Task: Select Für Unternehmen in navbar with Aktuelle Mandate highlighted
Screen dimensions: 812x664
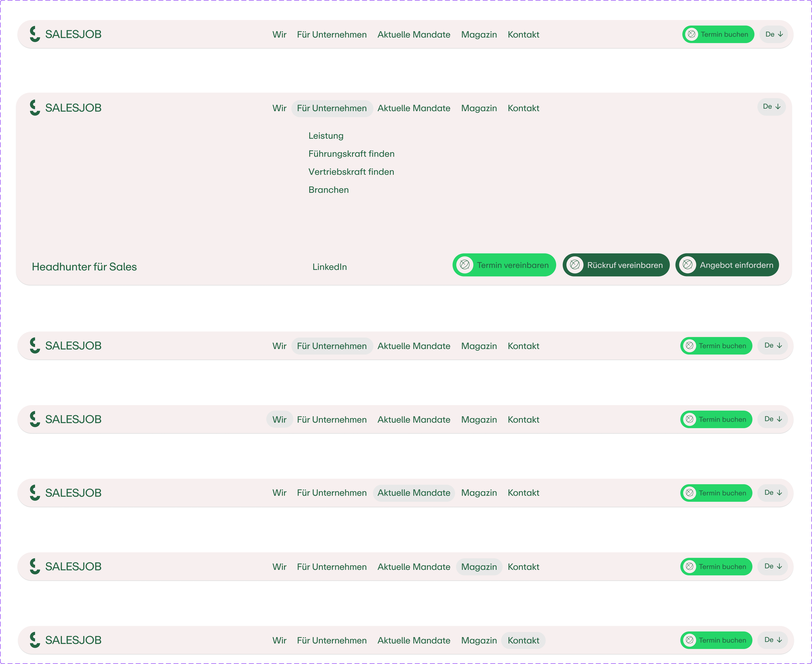Action: [x=332, y=493]
